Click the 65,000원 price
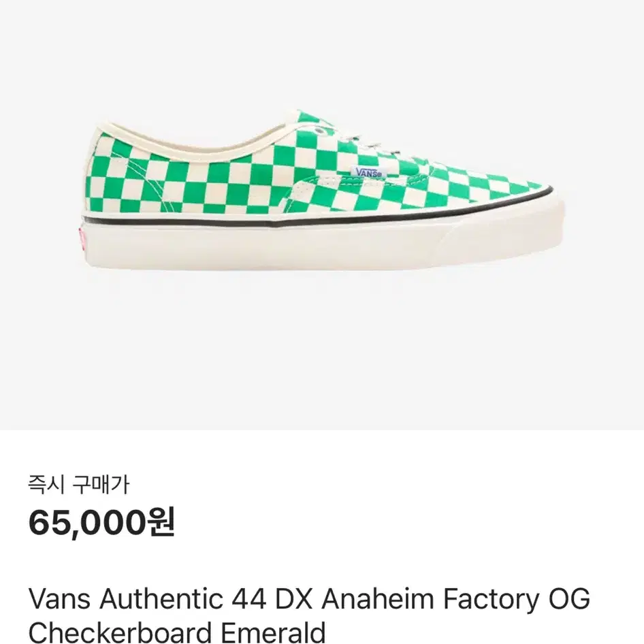 click(102, 522)
